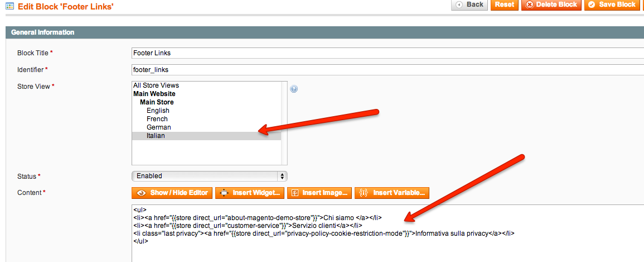Viewport: 644px width, 262px height.
Task: Click the 'Informativa sulla privacy' line
Action: [323, 233]
